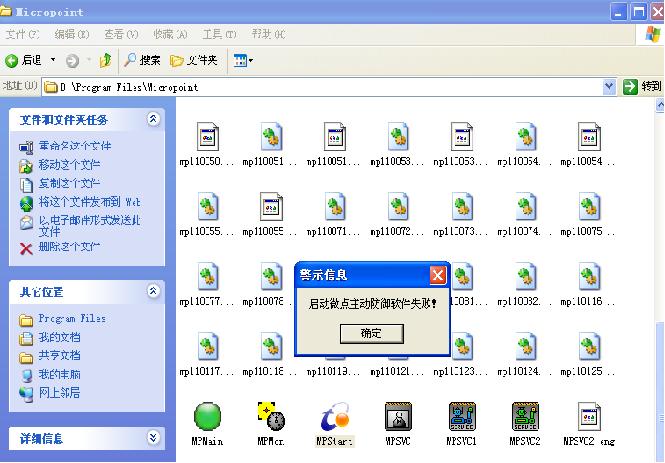Close the 警示信息 dialog with X

click(438, 275)
